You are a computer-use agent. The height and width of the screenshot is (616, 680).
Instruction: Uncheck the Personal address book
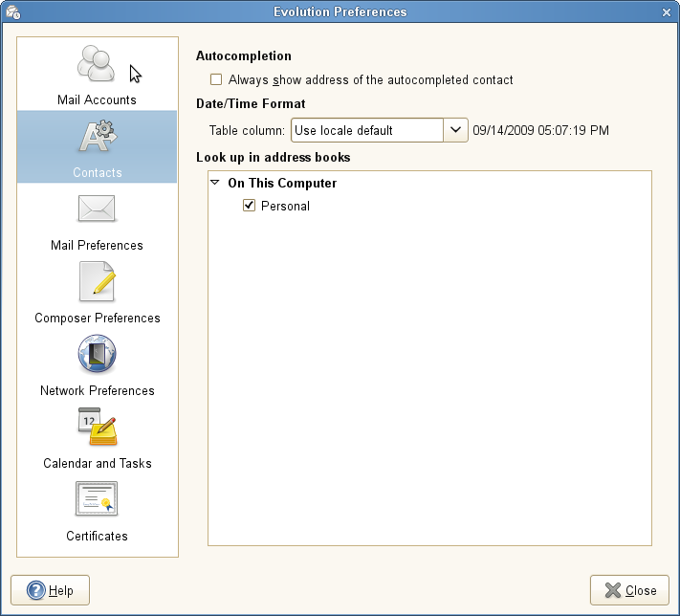pos(249,206)
